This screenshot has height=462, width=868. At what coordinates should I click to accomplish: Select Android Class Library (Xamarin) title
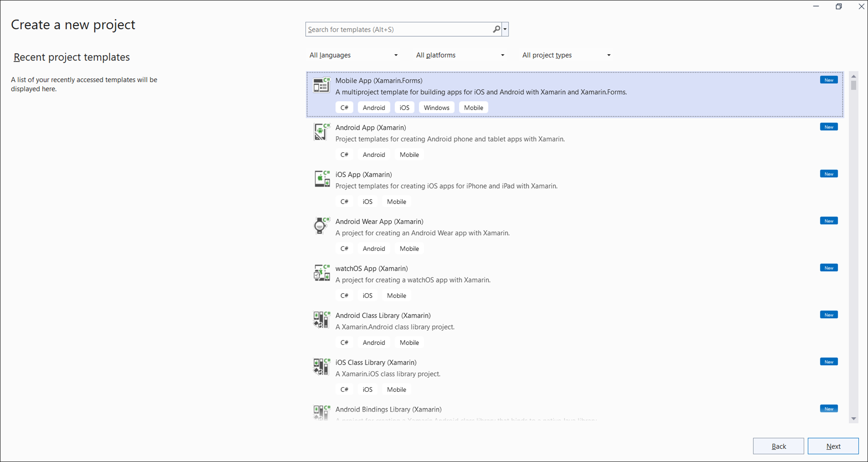click(383, 315)
